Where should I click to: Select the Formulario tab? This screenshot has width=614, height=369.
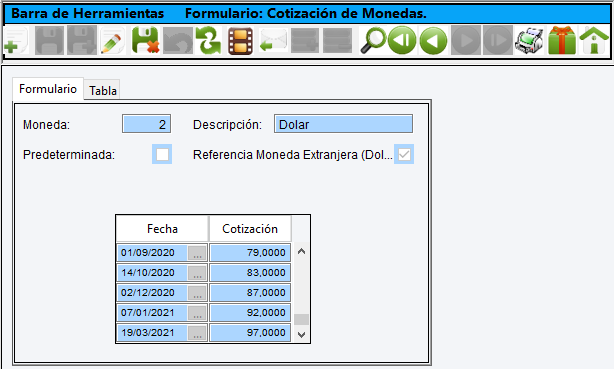tap(48, 89)
